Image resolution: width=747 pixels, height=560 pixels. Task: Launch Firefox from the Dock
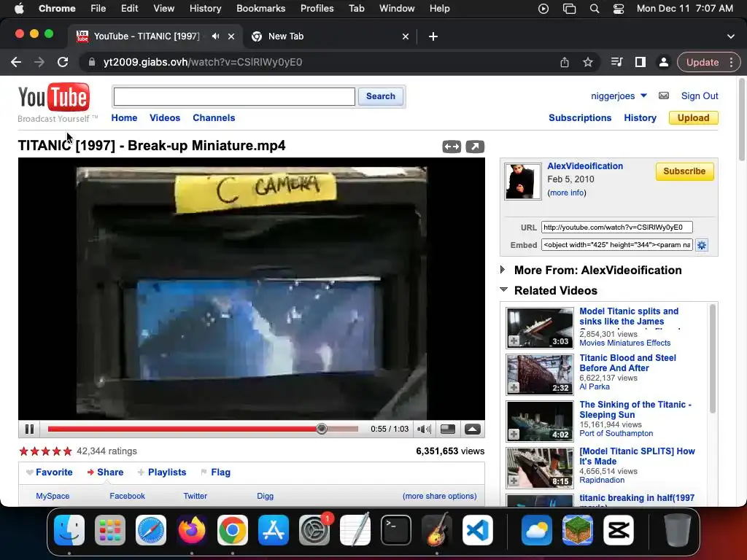click(192, 530)
